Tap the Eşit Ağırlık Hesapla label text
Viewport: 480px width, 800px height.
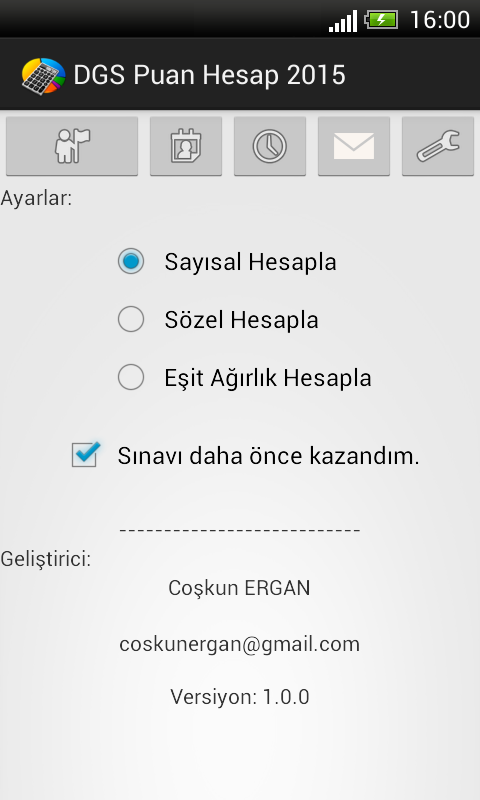[x=268, y=378]
